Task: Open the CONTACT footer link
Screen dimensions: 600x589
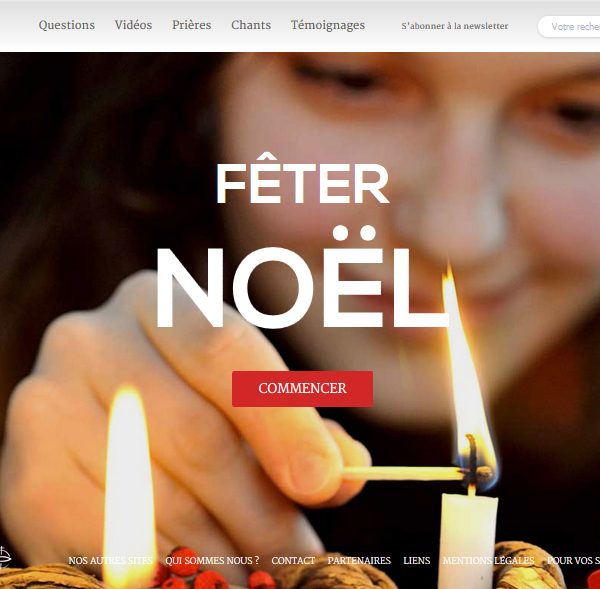Action: 293,560
